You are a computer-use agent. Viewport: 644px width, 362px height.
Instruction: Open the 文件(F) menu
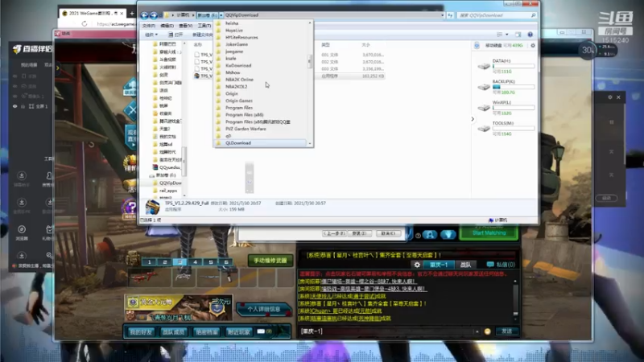tap(148, 26)
